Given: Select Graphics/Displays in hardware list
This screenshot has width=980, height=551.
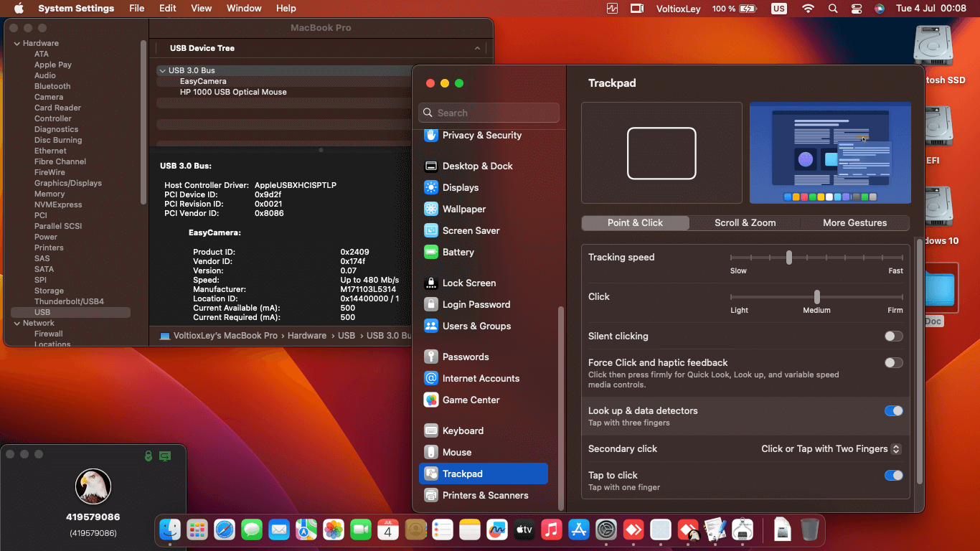Looking at the screenshot, I should click(x=68, y=183).
